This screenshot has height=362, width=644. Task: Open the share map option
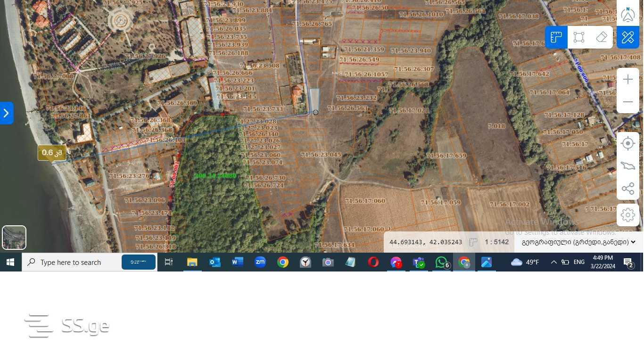(x=628, y=189)
